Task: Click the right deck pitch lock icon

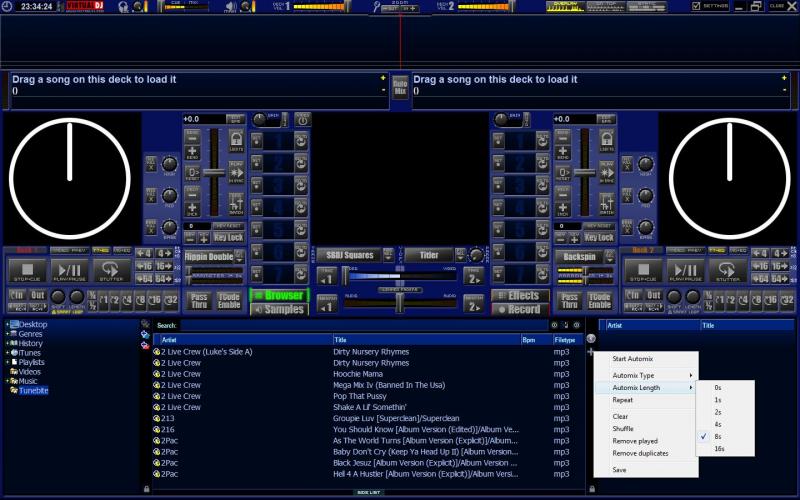Action: [606, 140]
